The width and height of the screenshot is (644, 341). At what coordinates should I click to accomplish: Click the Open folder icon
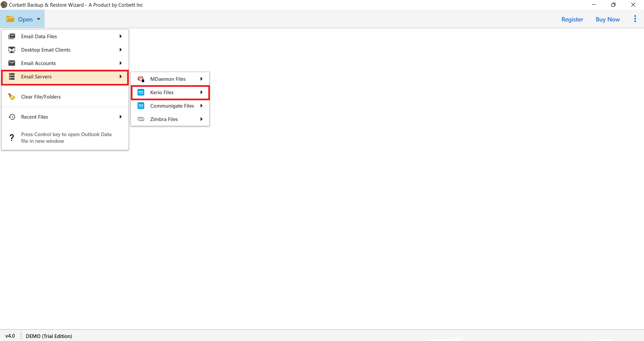[x=10, y=19]
